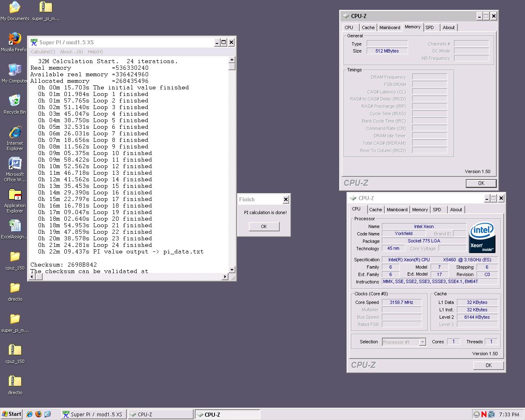Switch to the Mainboard tab in the upper CPU-Z window

pos(390,27)
